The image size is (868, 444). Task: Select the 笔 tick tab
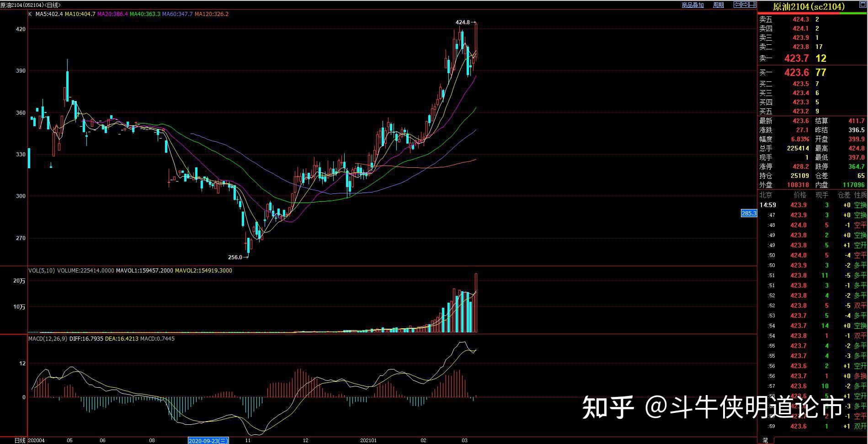[x=765, y=440]
